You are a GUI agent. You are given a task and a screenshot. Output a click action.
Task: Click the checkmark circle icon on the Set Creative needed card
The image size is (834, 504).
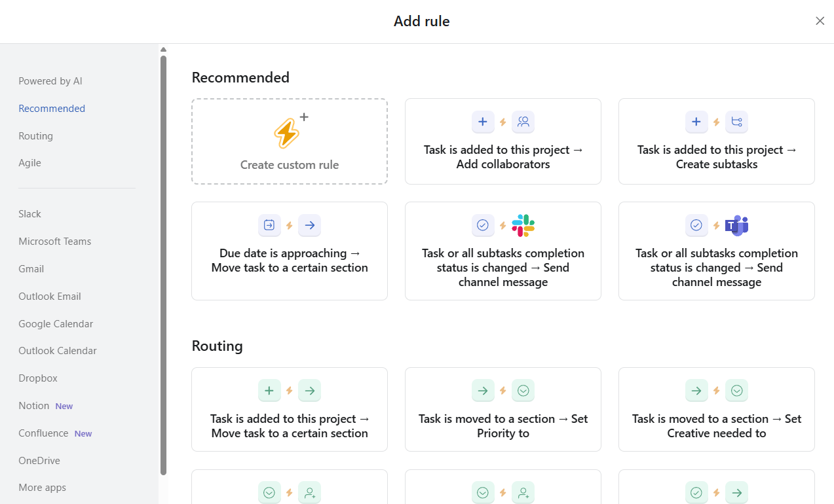coord(736,390)
